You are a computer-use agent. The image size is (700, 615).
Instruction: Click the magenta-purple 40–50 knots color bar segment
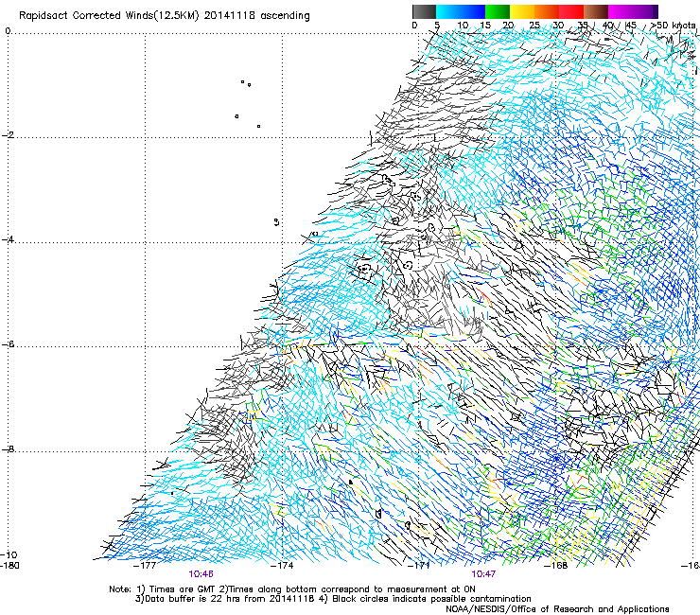[x=633, y=11]
